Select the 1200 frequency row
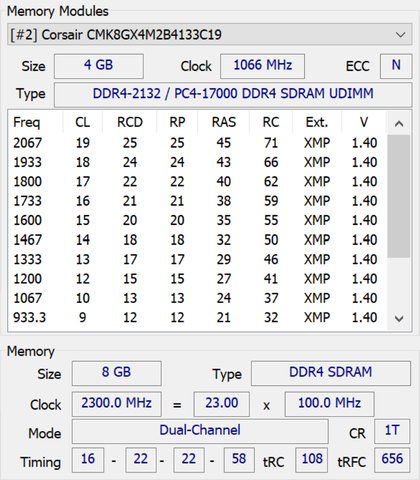 (x=197, y=279)
